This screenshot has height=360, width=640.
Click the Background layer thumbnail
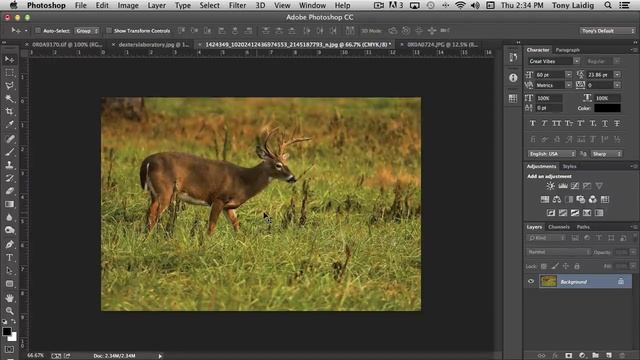pyautogui.click(x=548, y=282)
